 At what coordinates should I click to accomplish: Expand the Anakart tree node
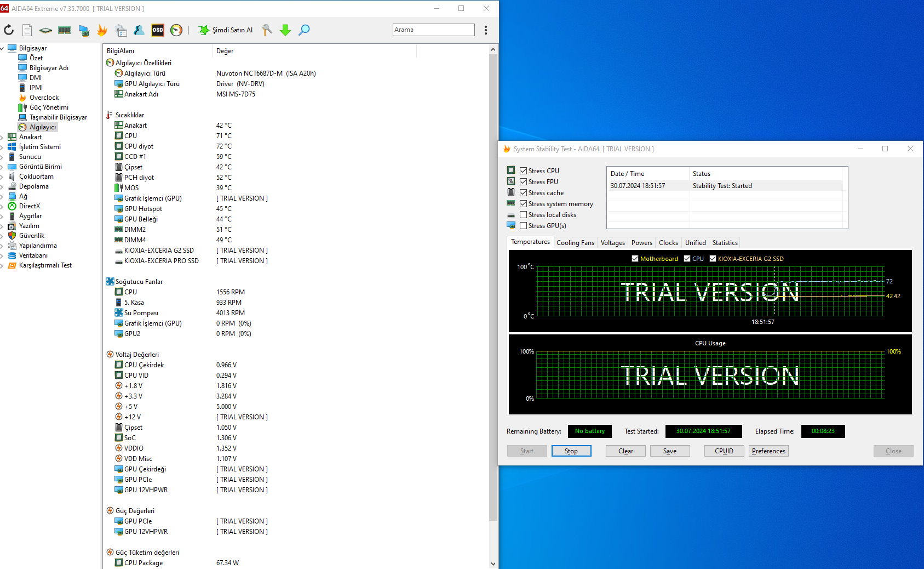click(2, 137)
